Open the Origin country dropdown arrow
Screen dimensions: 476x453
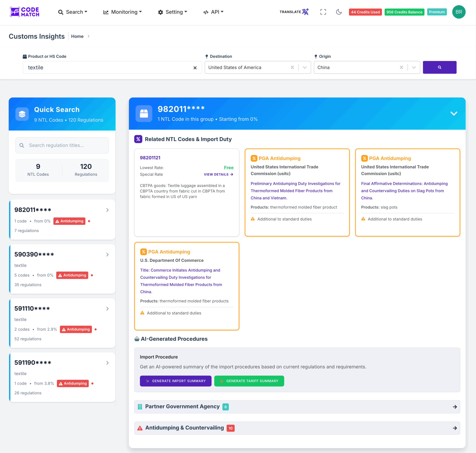tap(414, 67)
